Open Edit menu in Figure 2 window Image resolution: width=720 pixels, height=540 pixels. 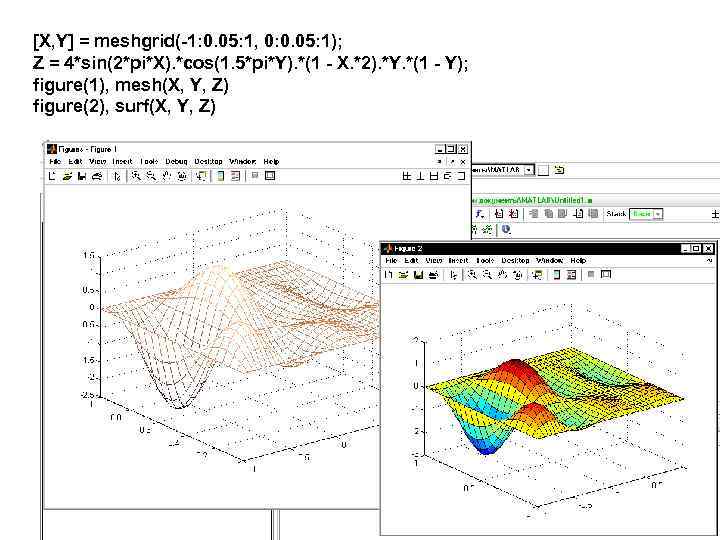(411, 260)
